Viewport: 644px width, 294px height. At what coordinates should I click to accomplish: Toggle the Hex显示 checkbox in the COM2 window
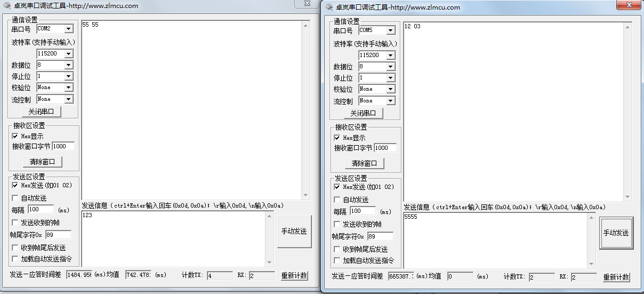[15, 136]
